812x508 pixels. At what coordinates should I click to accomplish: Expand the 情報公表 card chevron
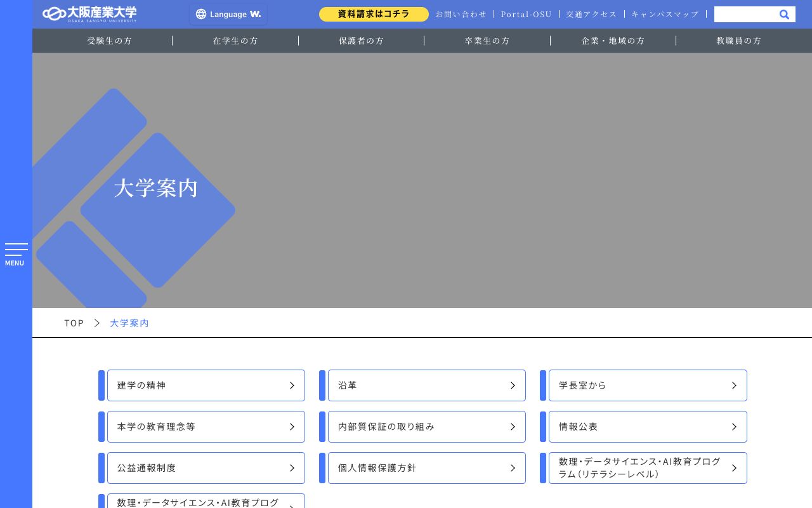[734, 427]
